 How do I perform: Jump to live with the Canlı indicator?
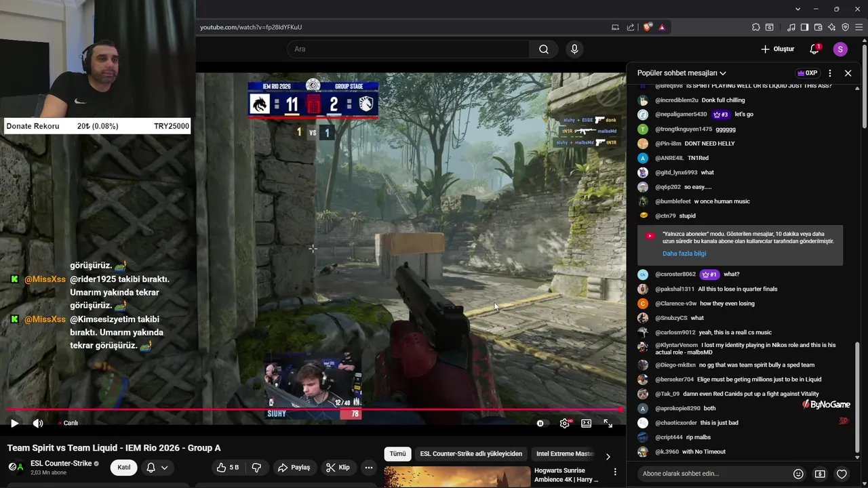tap(68, 423)
